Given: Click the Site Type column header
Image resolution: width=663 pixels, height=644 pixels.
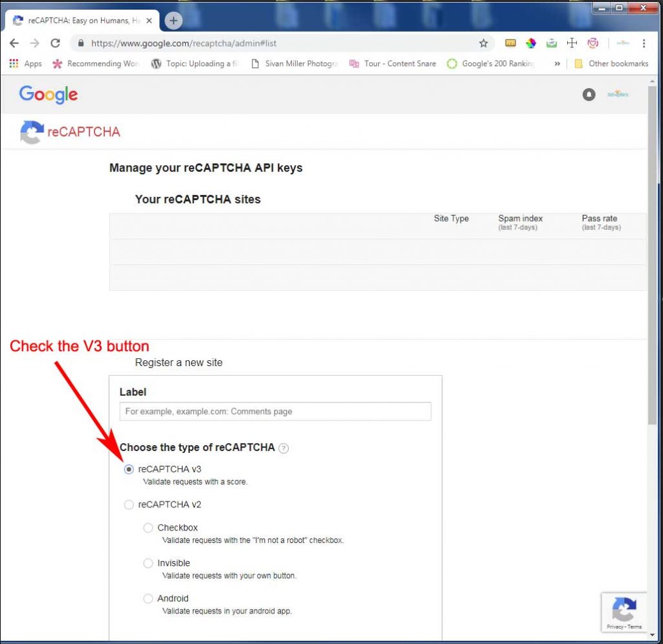Looking at the screenshot, I should click(451, 218).
